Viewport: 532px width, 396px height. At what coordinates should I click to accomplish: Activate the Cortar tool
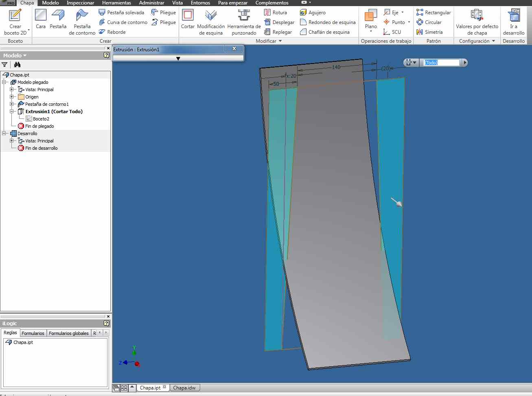coord(188,19)
